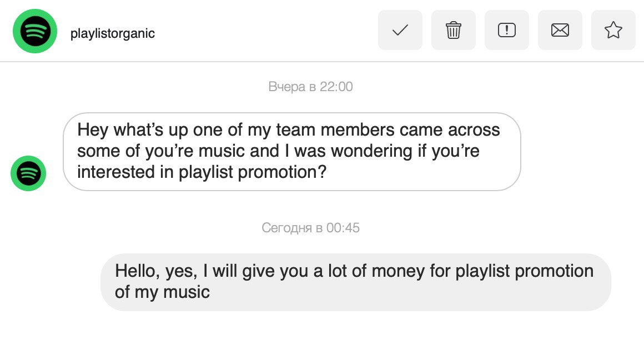Click the small sender avatar beside the message

click(x=28, y=173)
